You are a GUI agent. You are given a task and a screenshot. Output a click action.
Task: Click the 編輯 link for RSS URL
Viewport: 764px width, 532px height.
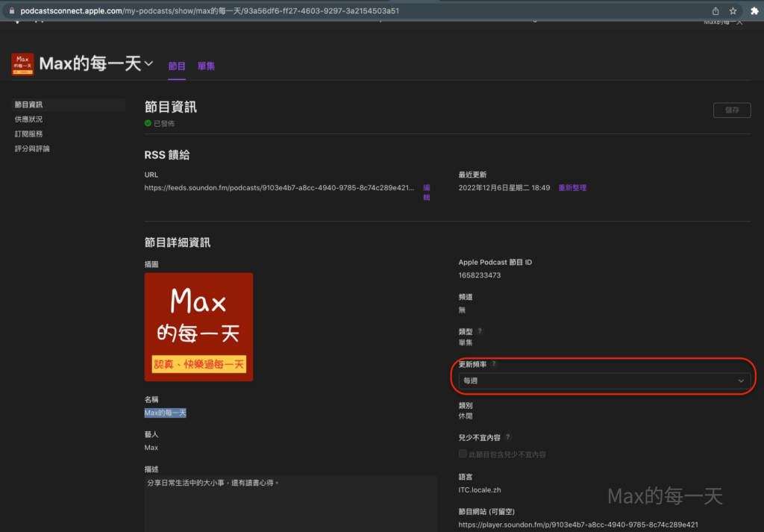tap(427, 193)
